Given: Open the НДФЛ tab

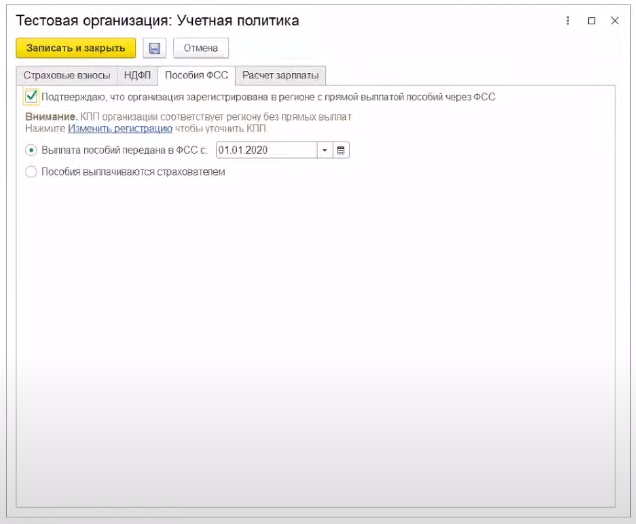Looking at the screenshot, I should 137,76.
